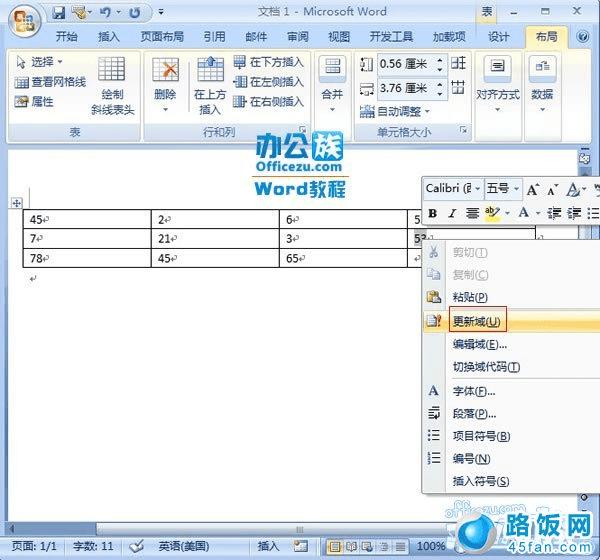Screen dimensions: 600x560
Task: Open table Properties (属性)
Action: click(34, 102)
